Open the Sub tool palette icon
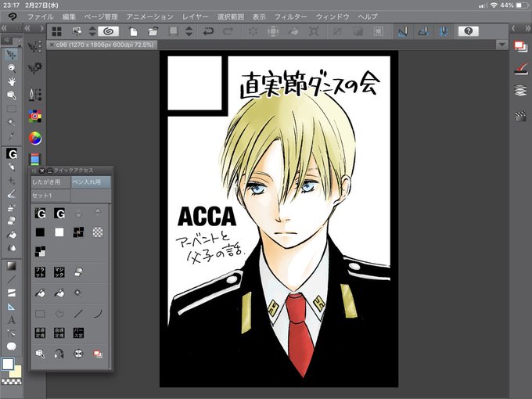 tap(35, 47)
